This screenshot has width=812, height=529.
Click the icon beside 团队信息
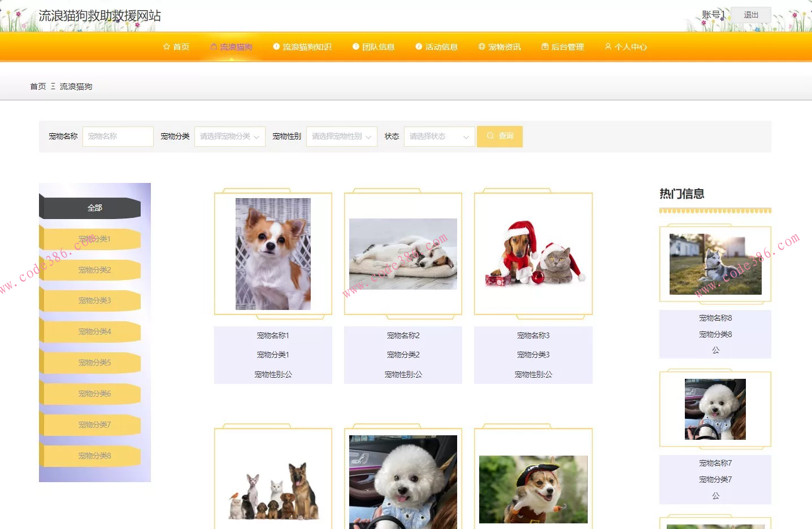click(x=356, y=47)
